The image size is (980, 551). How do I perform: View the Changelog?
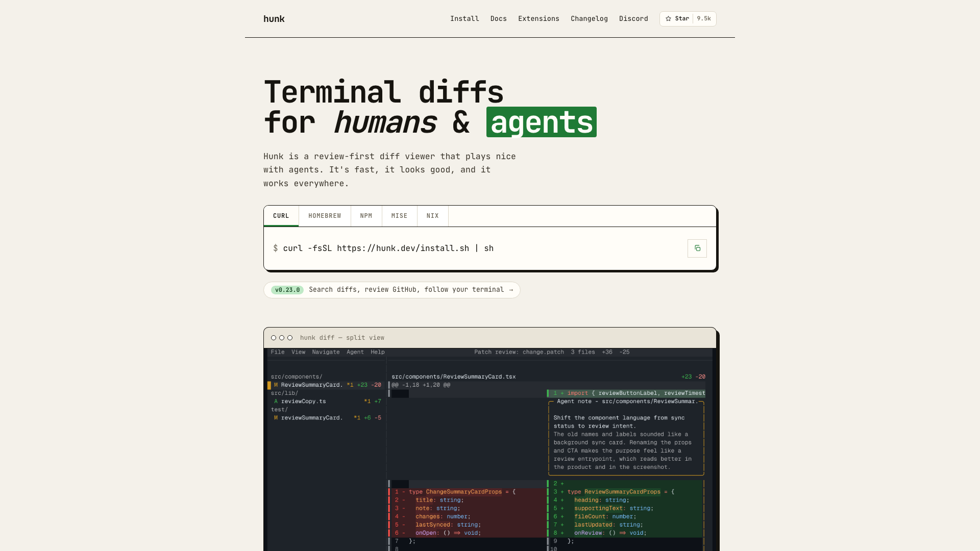click(x=589, y=19)
